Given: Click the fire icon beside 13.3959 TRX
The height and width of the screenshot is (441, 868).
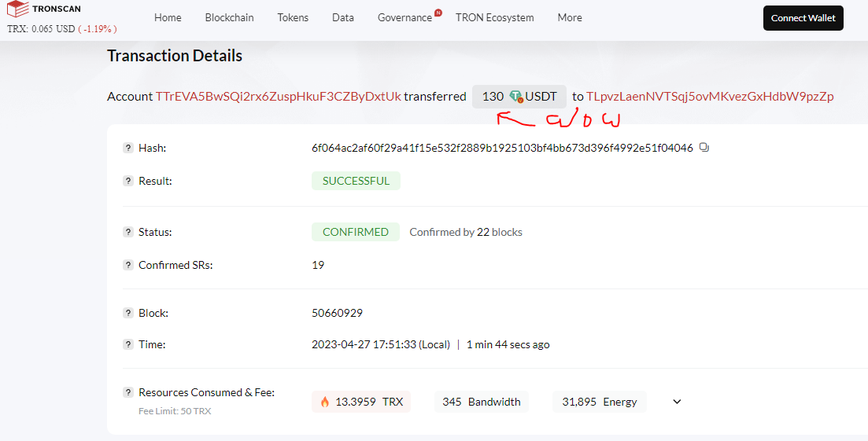Looking at the screenshot, I should pos(325,402).
